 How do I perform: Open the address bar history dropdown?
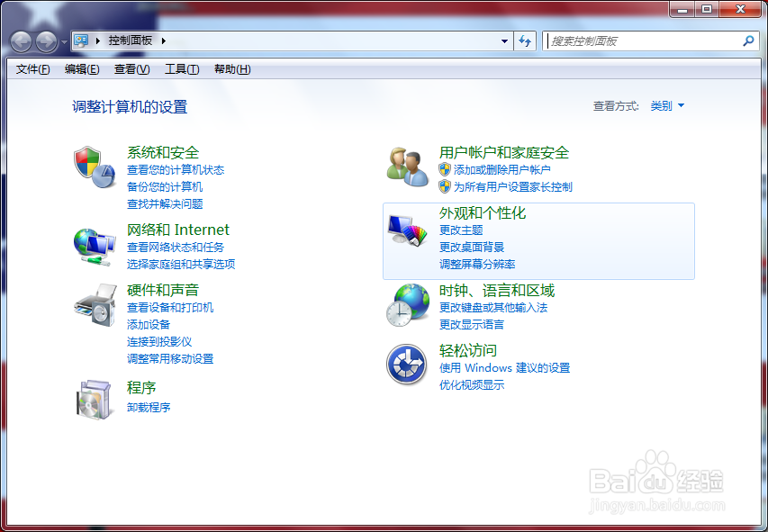(504, 41)
